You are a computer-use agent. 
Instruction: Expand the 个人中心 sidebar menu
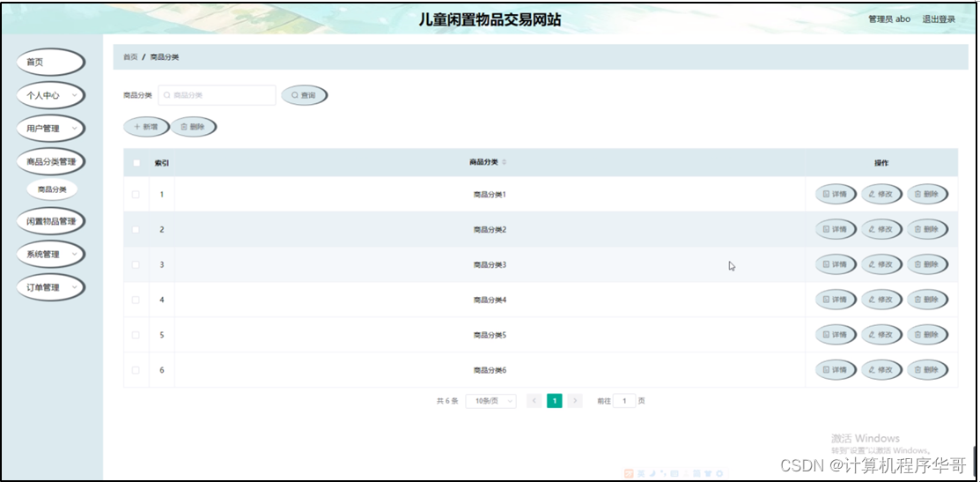pos(50,96)
